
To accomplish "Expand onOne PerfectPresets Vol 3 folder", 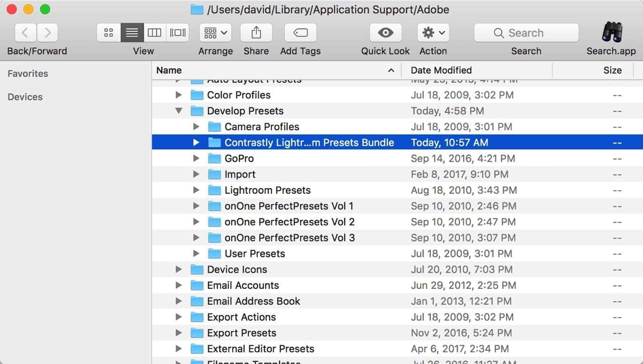I will tap(196, 238).
